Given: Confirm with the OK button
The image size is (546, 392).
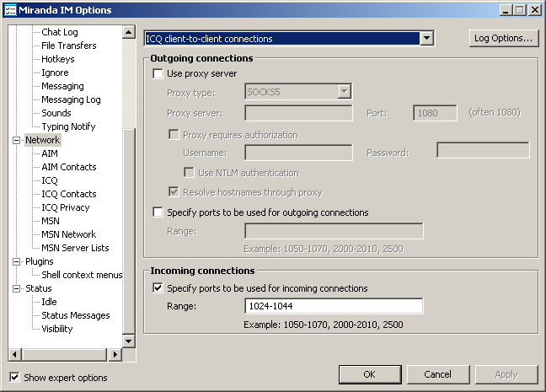Looking at the screenshot, I should pos(370,374).
